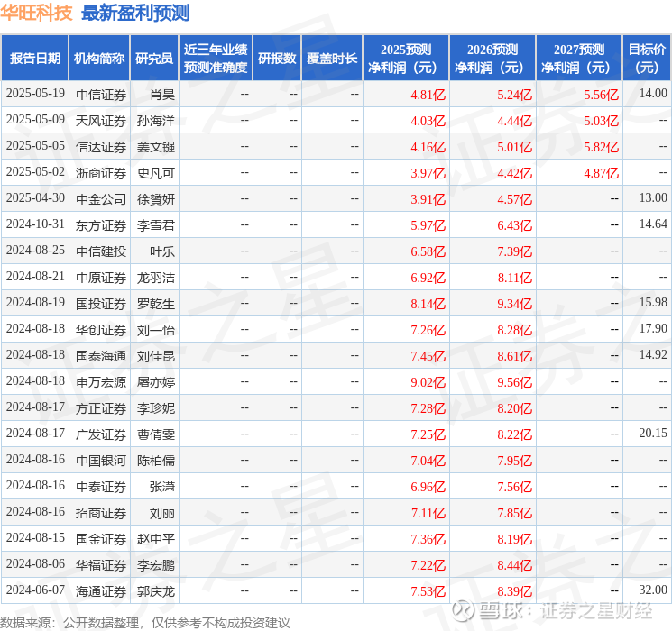672x631 pixels.
Task: Click target price 32.00
Action: tap(653, 590)
